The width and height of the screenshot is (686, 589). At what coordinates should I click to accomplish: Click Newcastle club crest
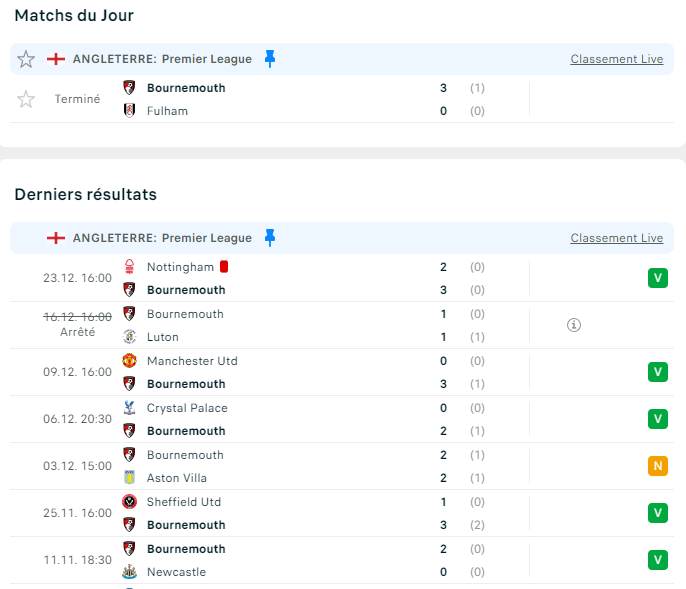(x=129, y=571)
